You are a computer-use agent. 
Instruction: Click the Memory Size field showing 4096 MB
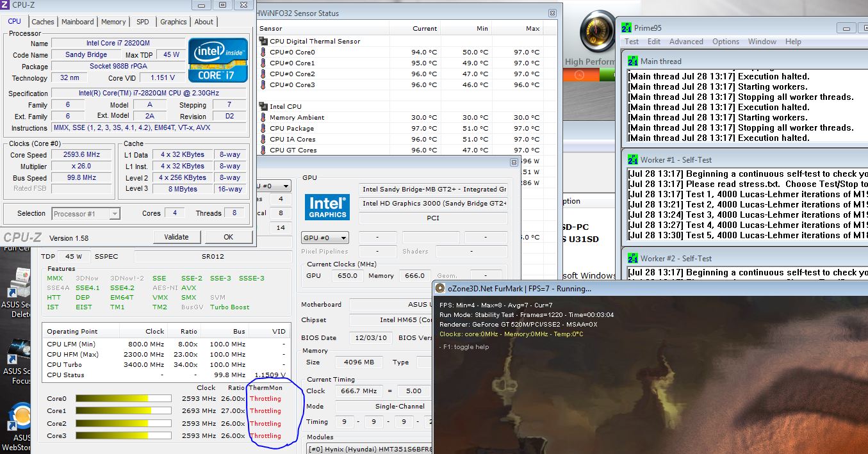[359, 362]
